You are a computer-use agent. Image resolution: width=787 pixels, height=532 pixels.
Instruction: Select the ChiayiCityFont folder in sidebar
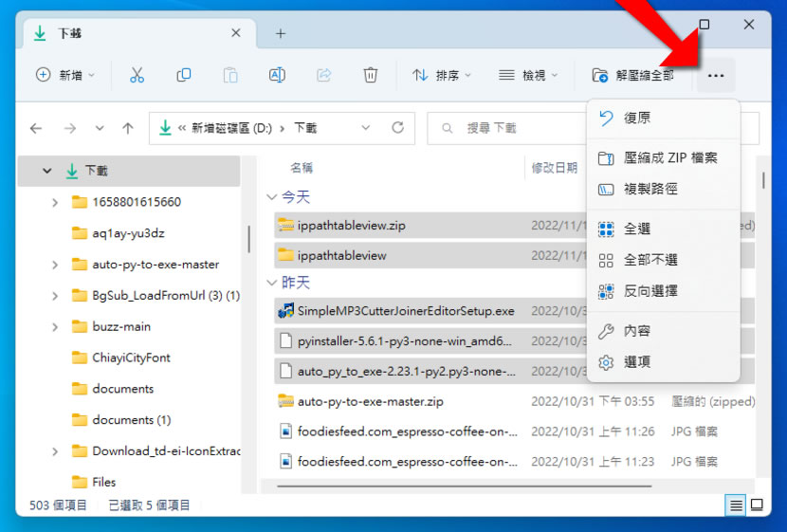tap(131, 358)
